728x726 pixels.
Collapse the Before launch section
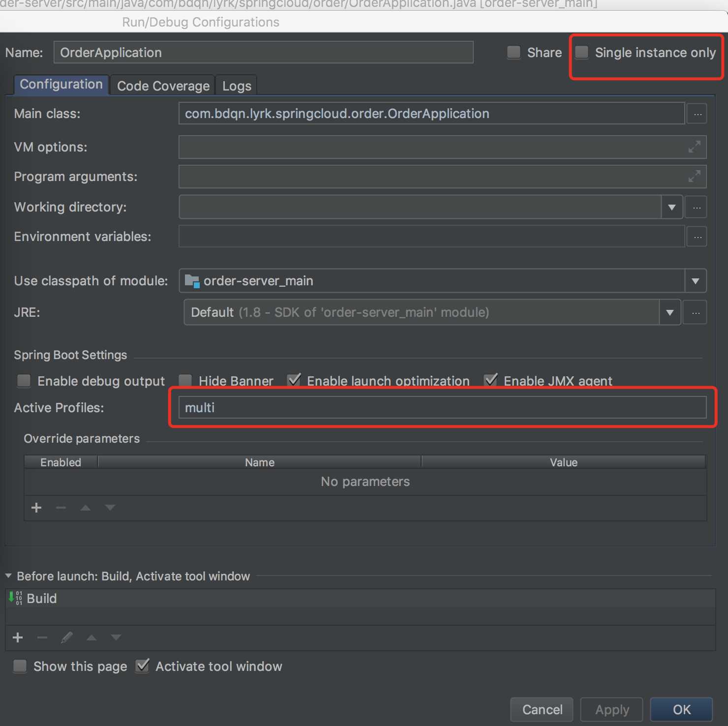(x=8, y=576)
